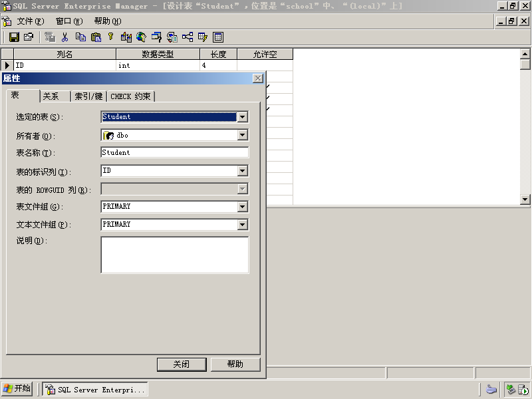The height and width of the screenshot is (399, 532).
Task: Toggle 允许空 cell for ID row
Action: click(x=265, y=65)
